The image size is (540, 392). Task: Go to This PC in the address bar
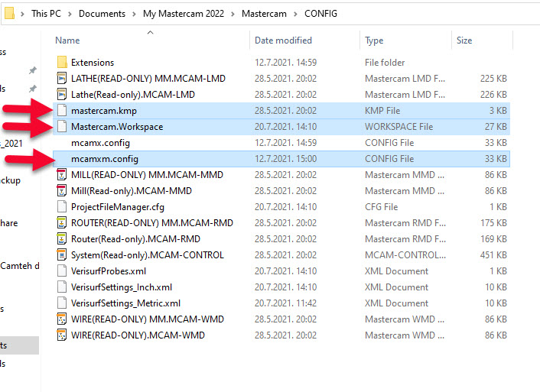coord(46,14)
